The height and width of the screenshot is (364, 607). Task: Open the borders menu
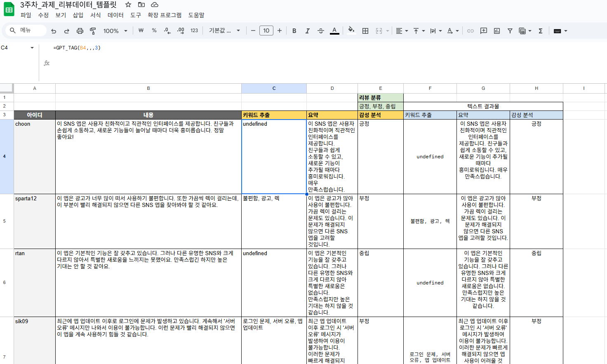point(365,31)
